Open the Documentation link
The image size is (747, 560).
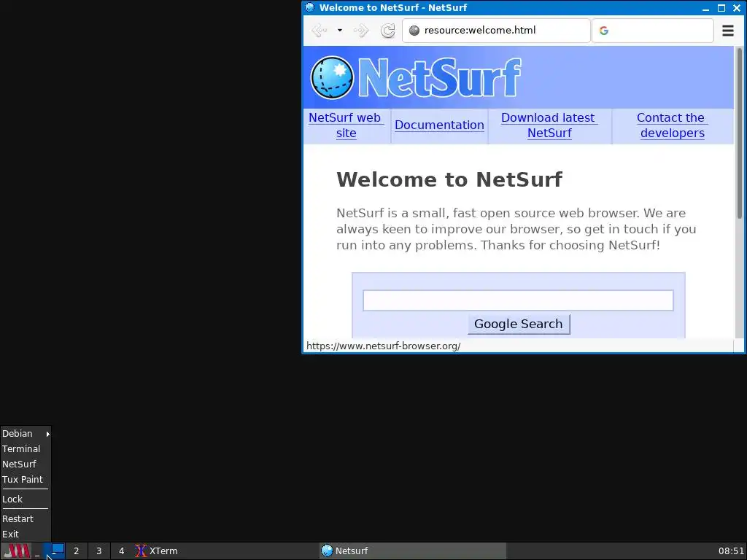(439, 125)
